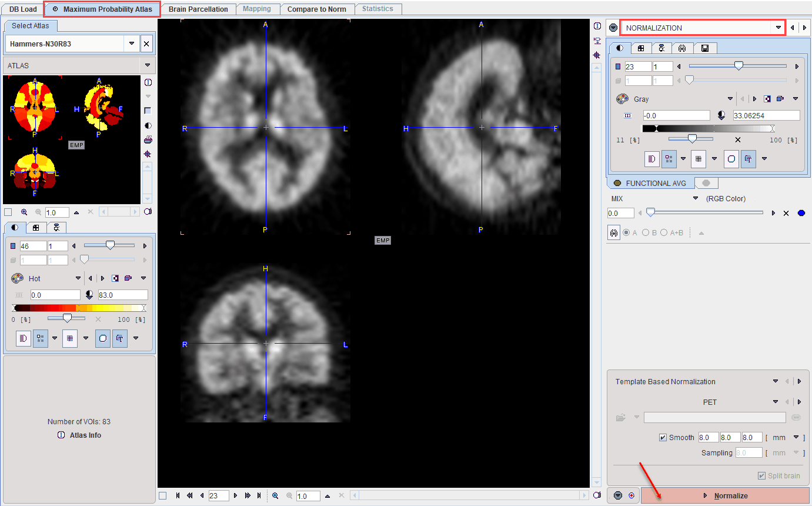Viewport: 812px width, 506px height.
Task: Click the Normalize button
Action: pyautogui.click(x=725, y=495)
